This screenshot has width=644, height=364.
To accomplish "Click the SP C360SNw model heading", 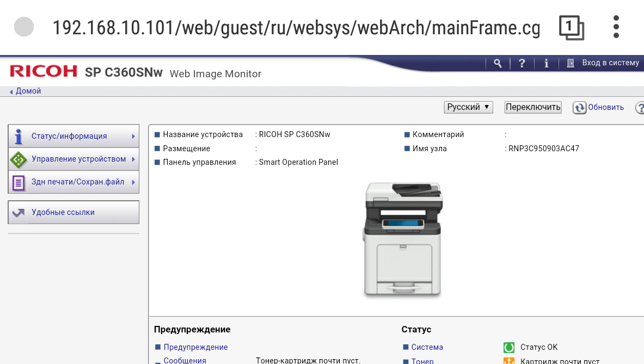I will (124, 72).
